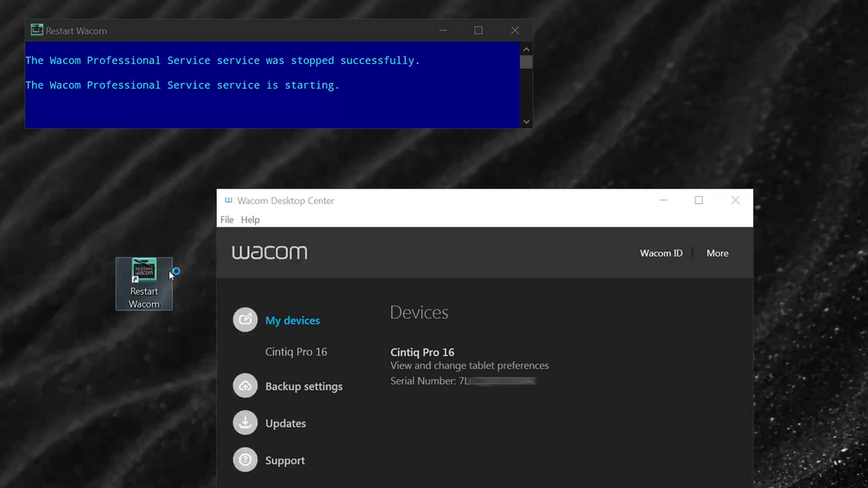868x488 pixels.
Task: Open the More header option
Action: (x=718, y=253)
